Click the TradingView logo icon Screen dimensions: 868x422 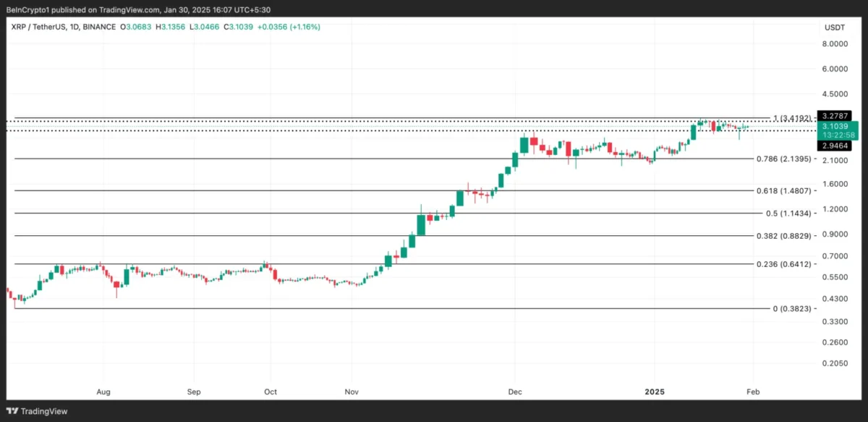tap(13, 411)
